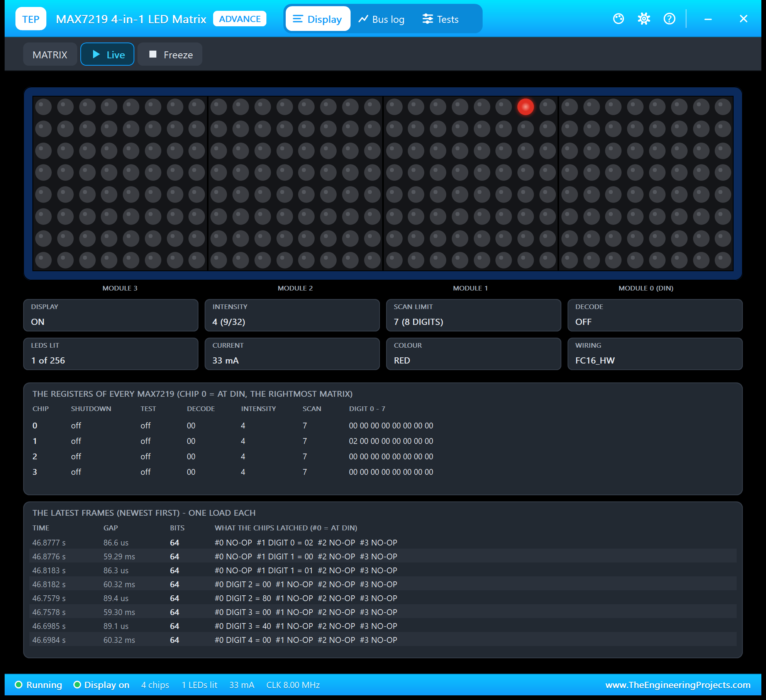Click the lit red LED in Module 1

click(525, 107)
